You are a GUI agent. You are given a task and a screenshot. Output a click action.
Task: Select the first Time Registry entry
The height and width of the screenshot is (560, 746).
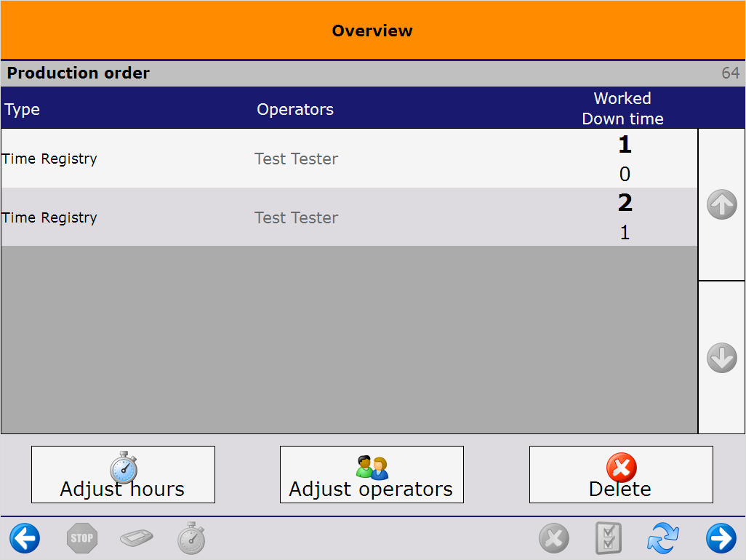click(49, 159)
